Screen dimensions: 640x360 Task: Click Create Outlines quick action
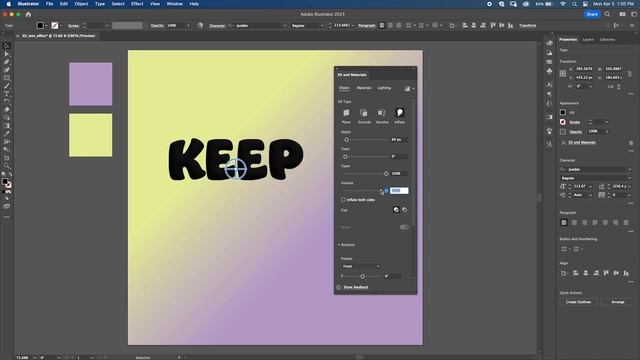(578, 302)
